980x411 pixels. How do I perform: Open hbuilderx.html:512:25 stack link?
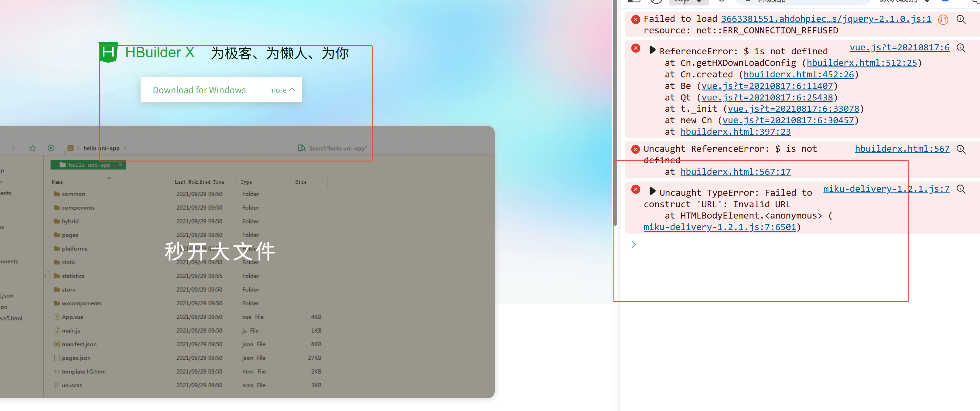pyautogui.click(x=862, y=63)
